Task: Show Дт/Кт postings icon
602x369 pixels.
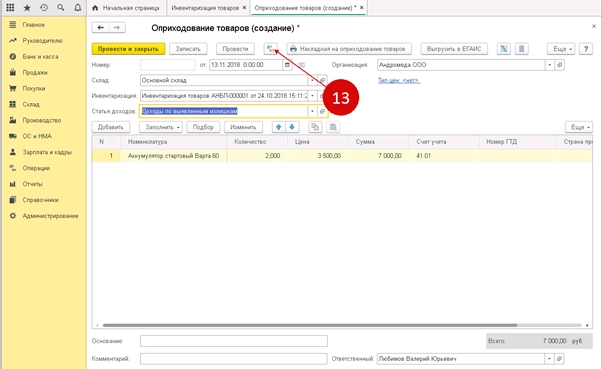Action: click(271, 49)
